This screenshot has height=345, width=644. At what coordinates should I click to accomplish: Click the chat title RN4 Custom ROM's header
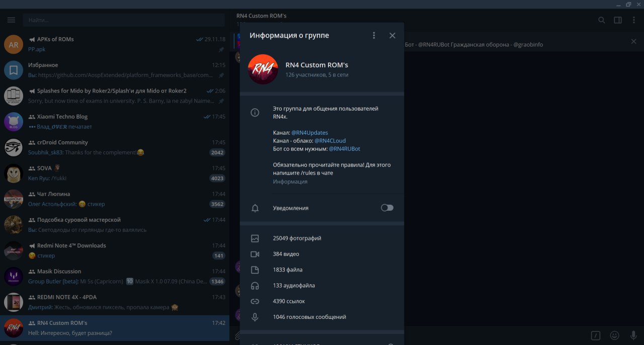[262, 16]
